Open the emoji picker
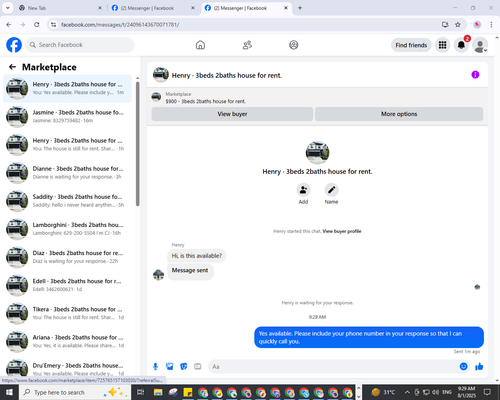Screen dimensions: 500x400 464,367
